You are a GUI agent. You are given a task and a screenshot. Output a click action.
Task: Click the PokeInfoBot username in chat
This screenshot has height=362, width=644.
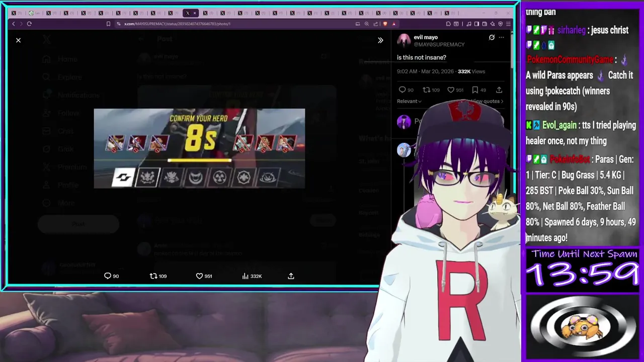[570, 159]
